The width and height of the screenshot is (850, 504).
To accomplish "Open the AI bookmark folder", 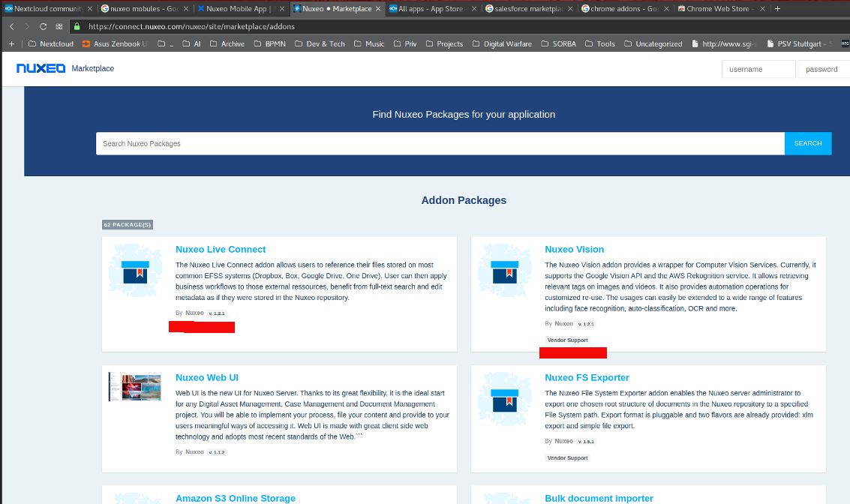I will coord(191,44).
